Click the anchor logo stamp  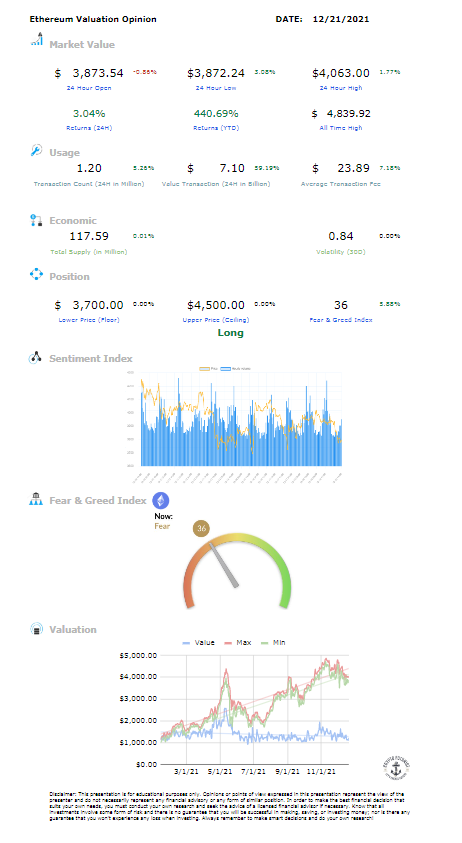(x=397, y=768)
